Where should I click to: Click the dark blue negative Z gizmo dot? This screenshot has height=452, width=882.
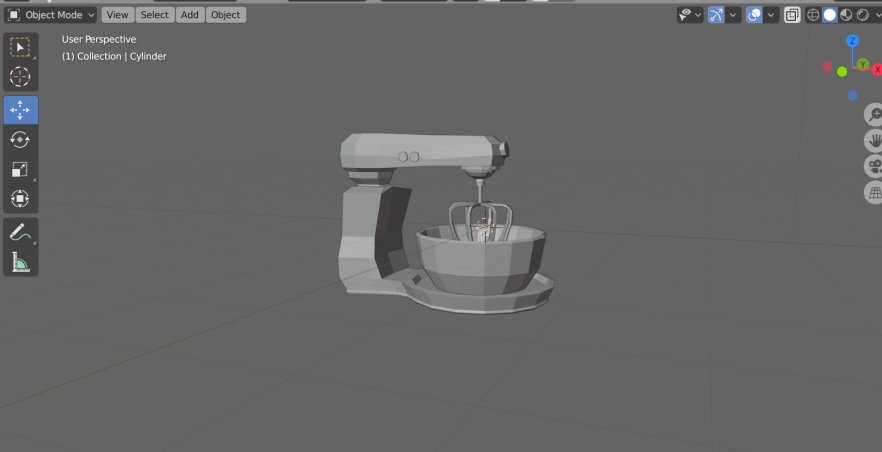853,96
